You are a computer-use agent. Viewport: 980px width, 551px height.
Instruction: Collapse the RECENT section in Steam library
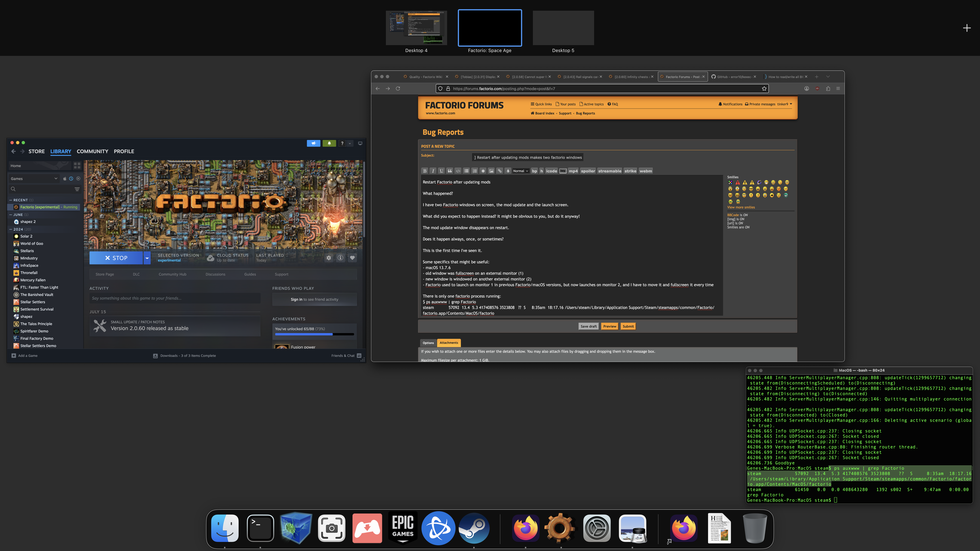pyautogui.click(x=11, y=200)
